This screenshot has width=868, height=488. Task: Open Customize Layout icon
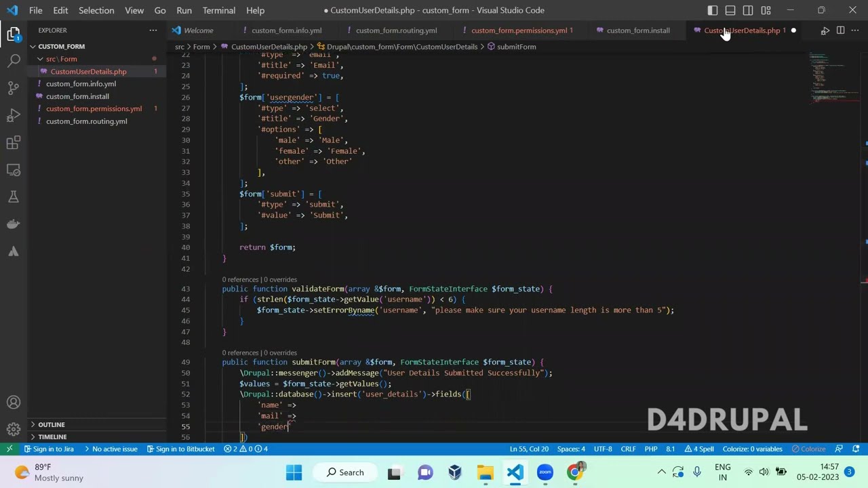[766, 10]
